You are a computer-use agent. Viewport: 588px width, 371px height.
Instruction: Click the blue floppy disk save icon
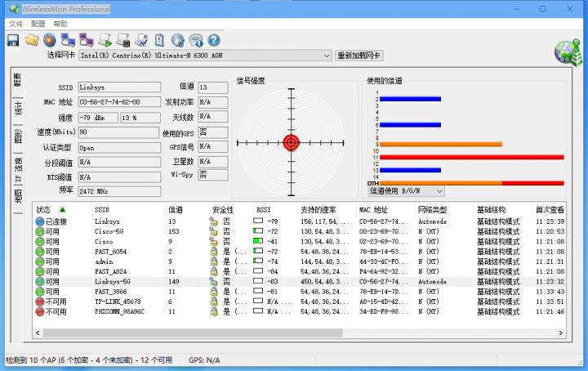pyautogui.click(x=13, y=40)
